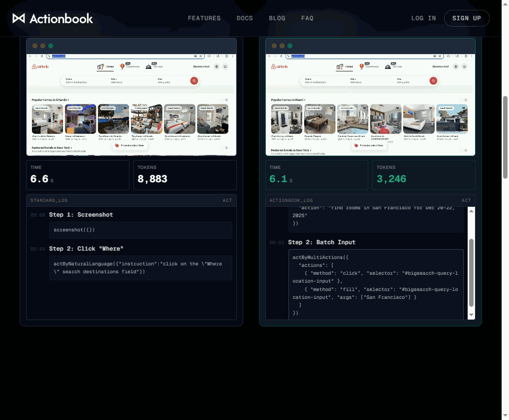The image size is (509, 420).
Task: Click the LOG IN link
Action: [424, 18]
